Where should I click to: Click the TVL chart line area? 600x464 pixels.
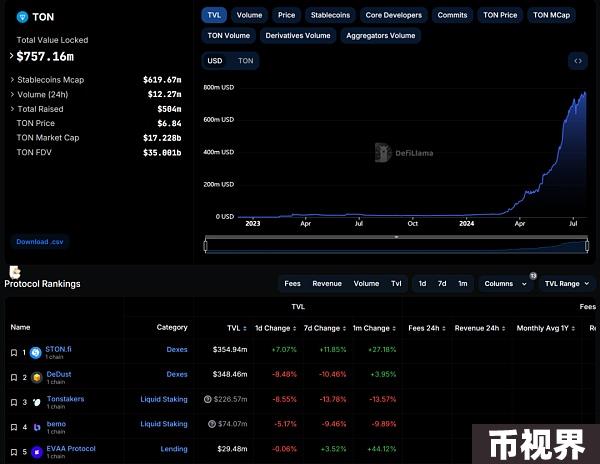pos(412,153)
